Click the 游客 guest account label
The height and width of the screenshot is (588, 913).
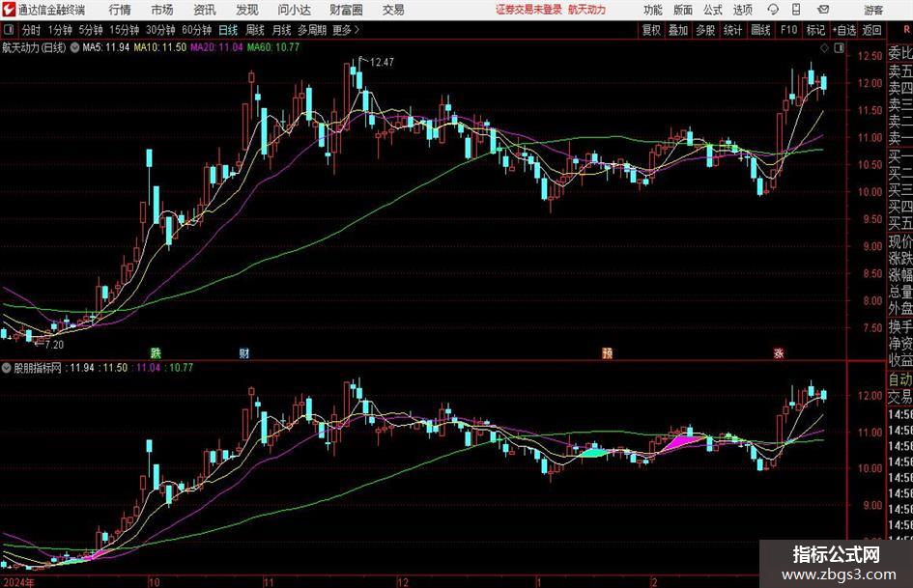click(873, 10)
